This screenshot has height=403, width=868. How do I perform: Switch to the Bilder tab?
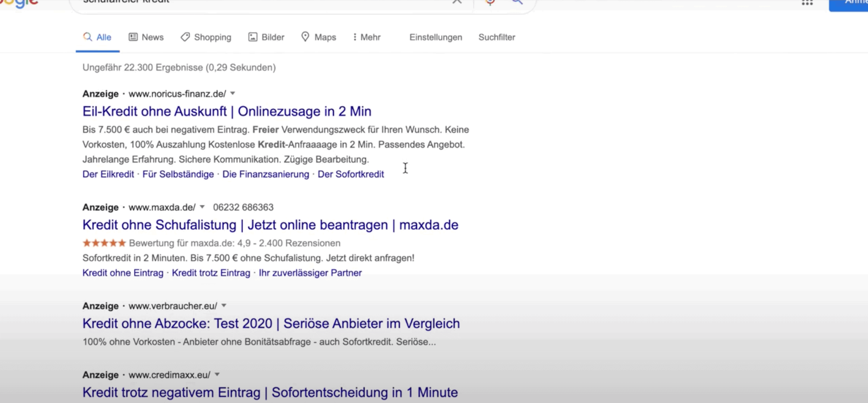(266, 37)
